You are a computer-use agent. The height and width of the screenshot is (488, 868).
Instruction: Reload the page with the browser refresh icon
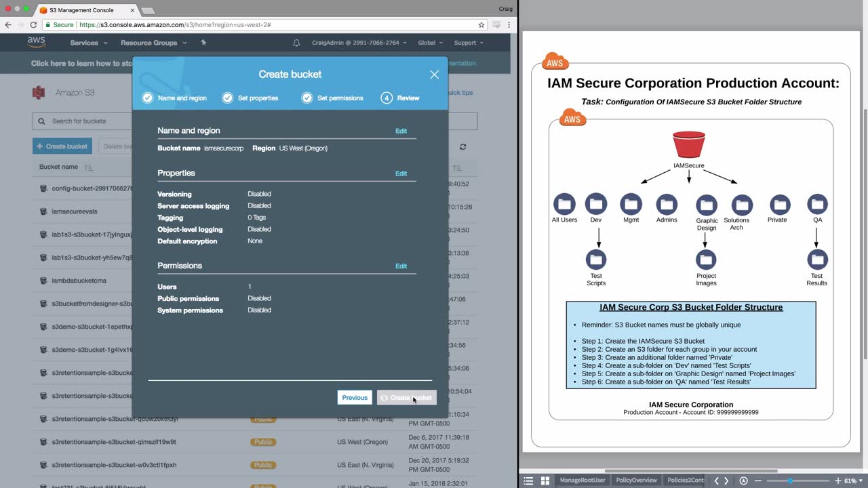[33, 25]
